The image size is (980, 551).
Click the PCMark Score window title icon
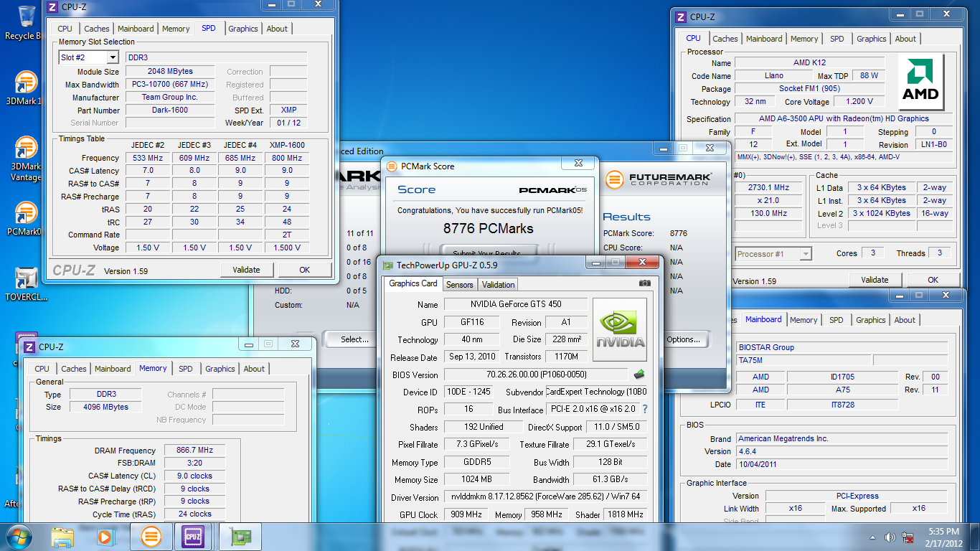(391, 166)
